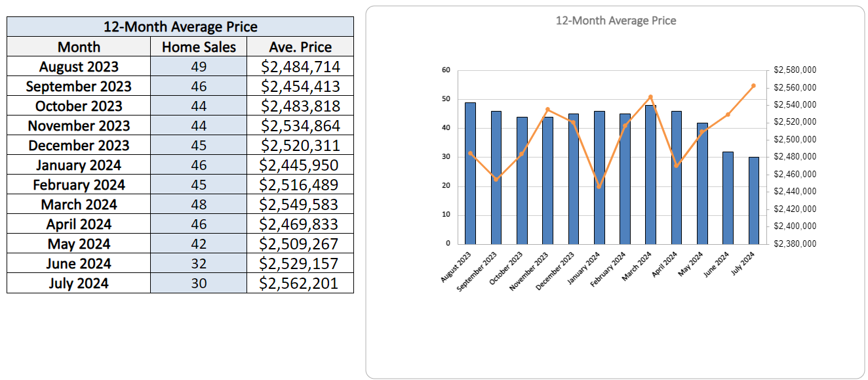Select the "August 2023" table cell
Image resolution: width=868 pixels, height=380 pixels.
click(79, 66)
